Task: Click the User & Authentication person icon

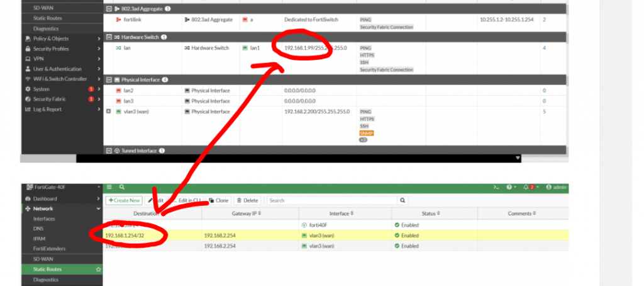Action: click(x=28, y=69)
